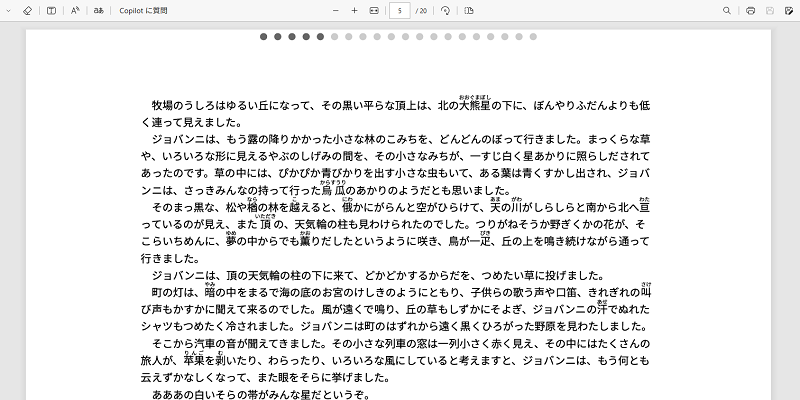Zoom out with the minus button
The width and height of the screenshot is (800, 400).
pyautogui.click(x=336, y=11)
